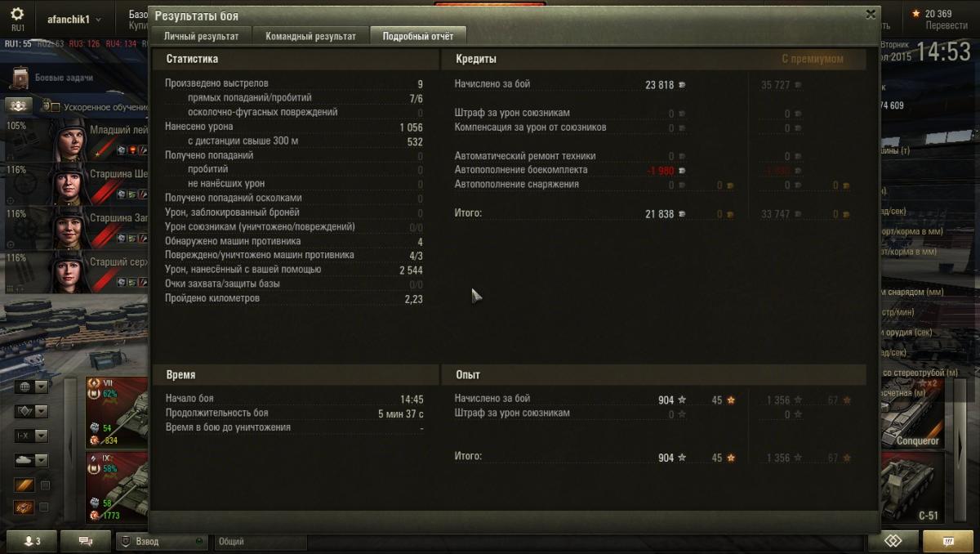The image size is (980, 554).
Task: Open the game settings gear icon
Action: coord(17,15)
